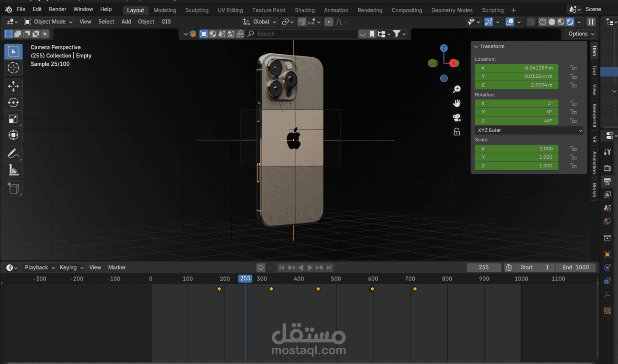Pause the viewport render preview

click(591, 22)
